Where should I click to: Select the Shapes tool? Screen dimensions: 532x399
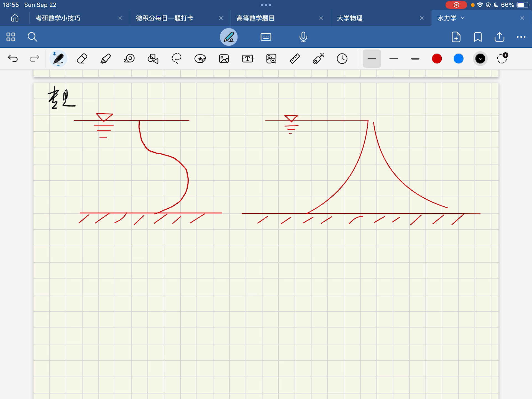(153, 59)
